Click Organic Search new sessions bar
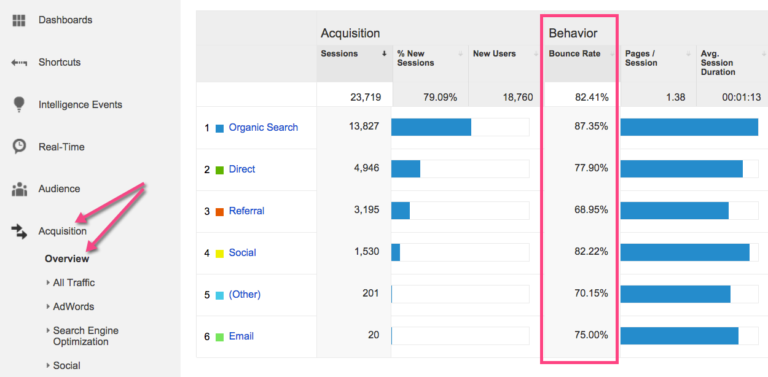 pyautogui.click(x=431, y=127)
